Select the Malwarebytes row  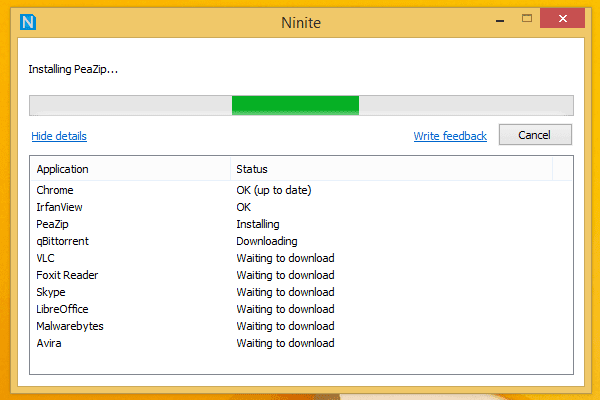301,326
